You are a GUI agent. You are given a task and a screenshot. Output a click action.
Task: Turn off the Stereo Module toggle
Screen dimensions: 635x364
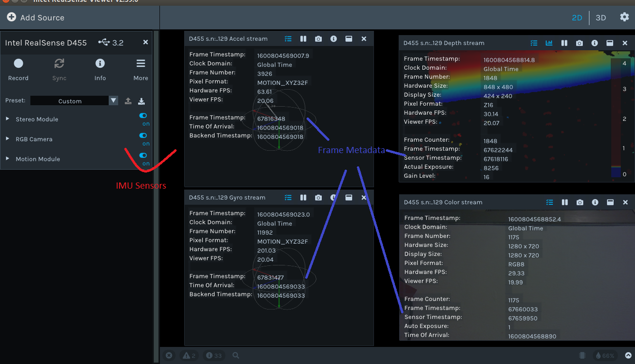(143, 116)
